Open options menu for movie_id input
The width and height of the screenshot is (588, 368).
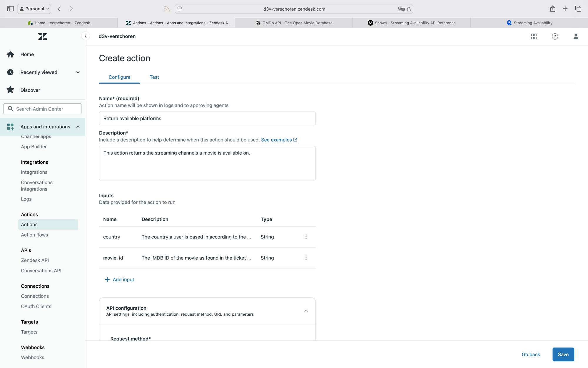click(306, 258)
